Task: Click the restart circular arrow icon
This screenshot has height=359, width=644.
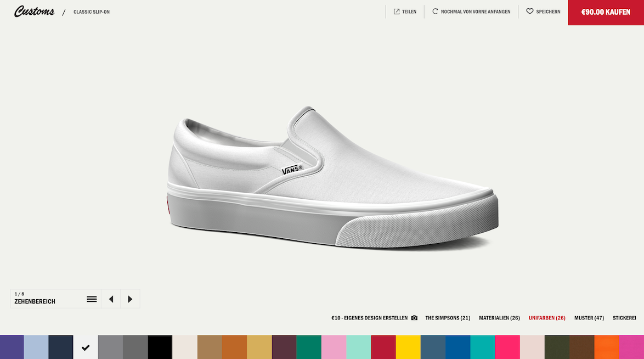Action: pyautogui.click(x=435, y=12)
